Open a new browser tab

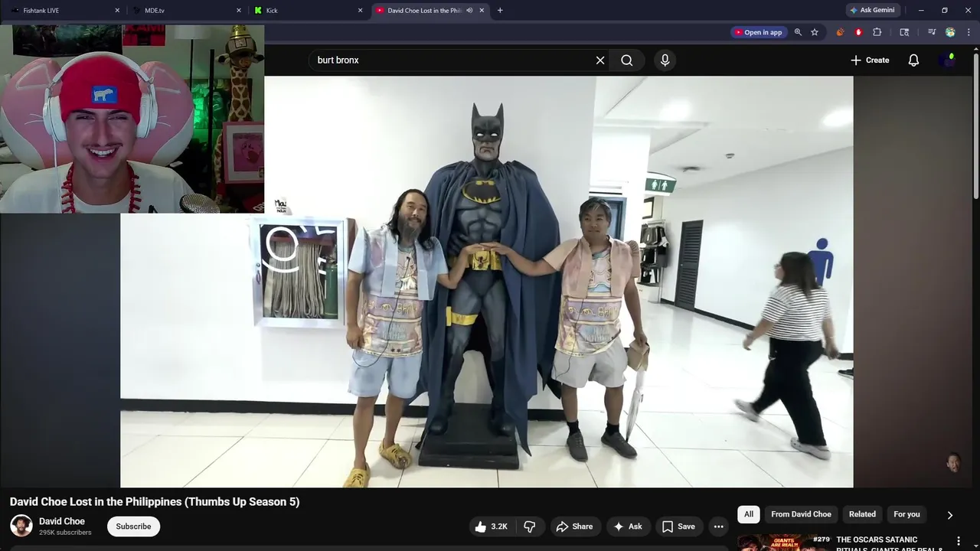pos(500,11)
